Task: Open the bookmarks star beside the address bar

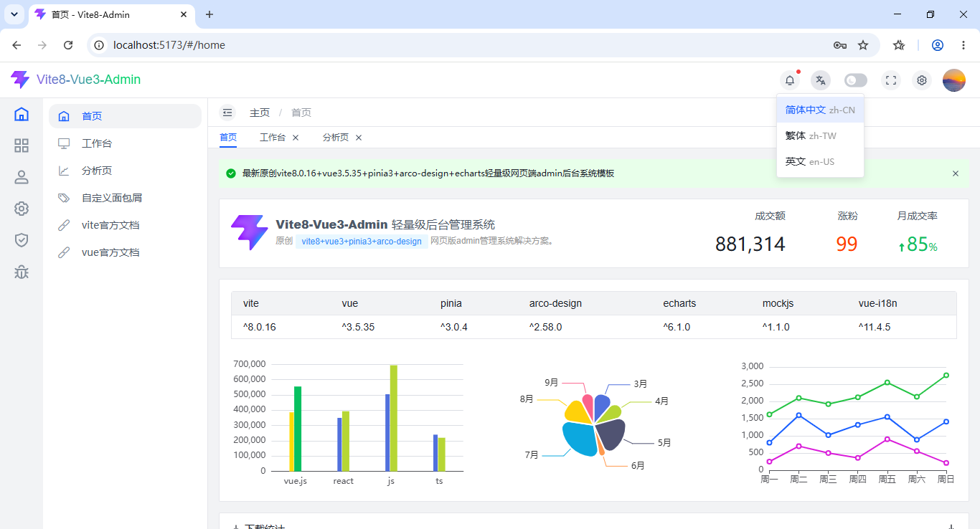Action: [899, 45]
